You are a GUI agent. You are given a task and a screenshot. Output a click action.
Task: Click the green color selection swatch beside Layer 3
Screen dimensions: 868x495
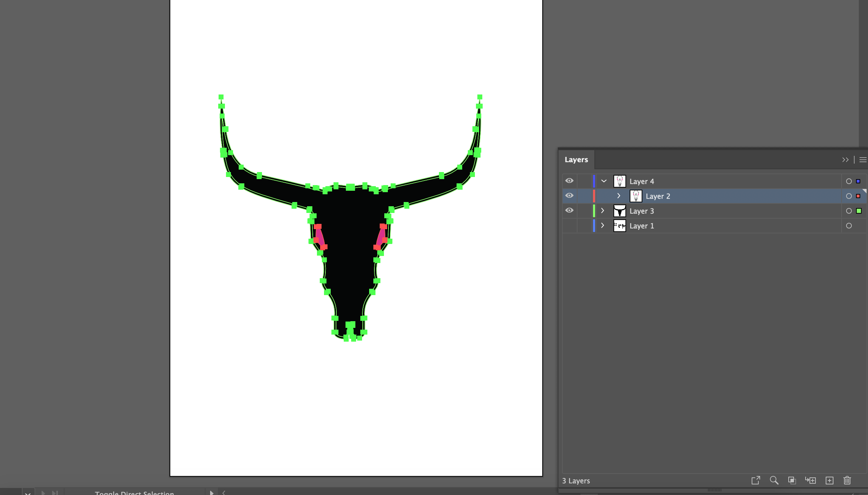(858, 210)
